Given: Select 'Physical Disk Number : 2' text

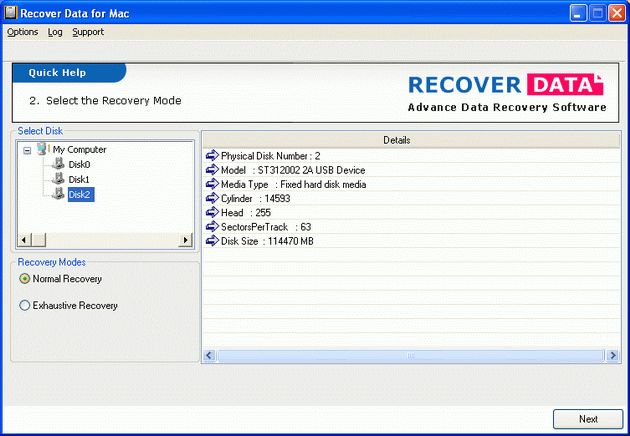Looking at the screenshot, I should tap(270, 156).
